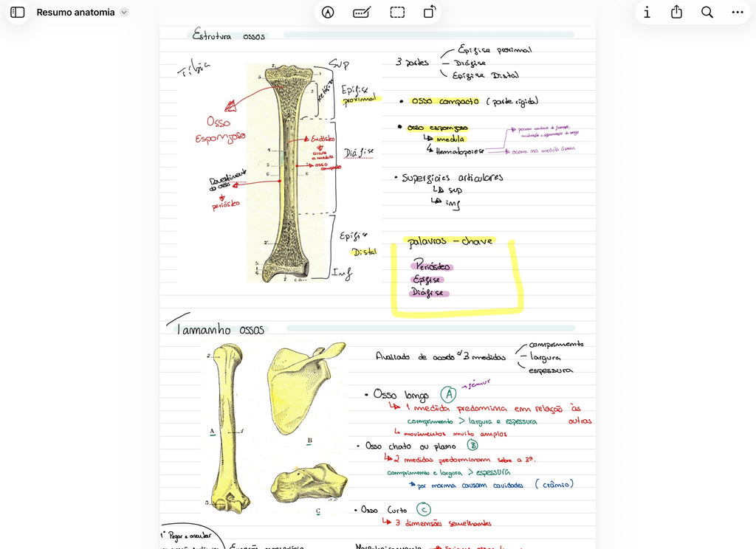Select the pen annotation tool
The height and width of the screenshot is (549, 756).
(x=328, y=13)
